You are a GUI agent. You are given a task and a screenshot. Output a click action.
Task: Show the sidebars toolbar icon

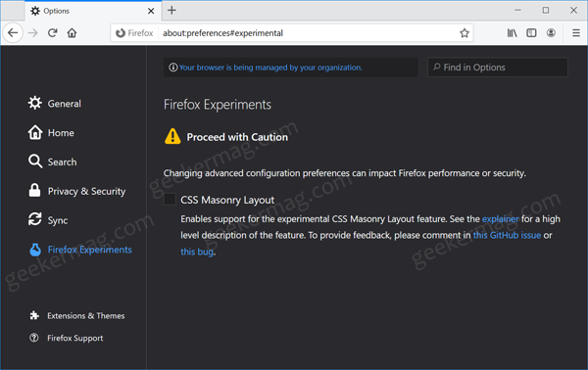(531, 33)
